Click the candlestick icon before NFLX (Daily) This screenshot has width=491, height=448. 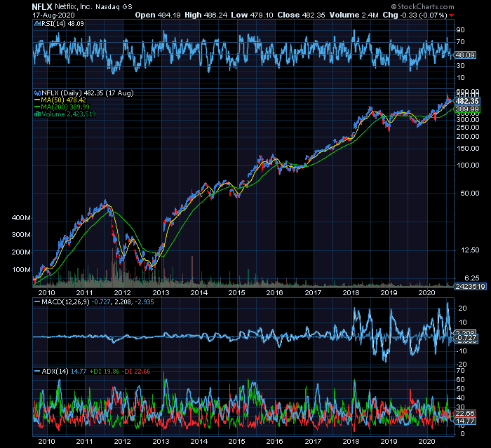click(38, 93)
